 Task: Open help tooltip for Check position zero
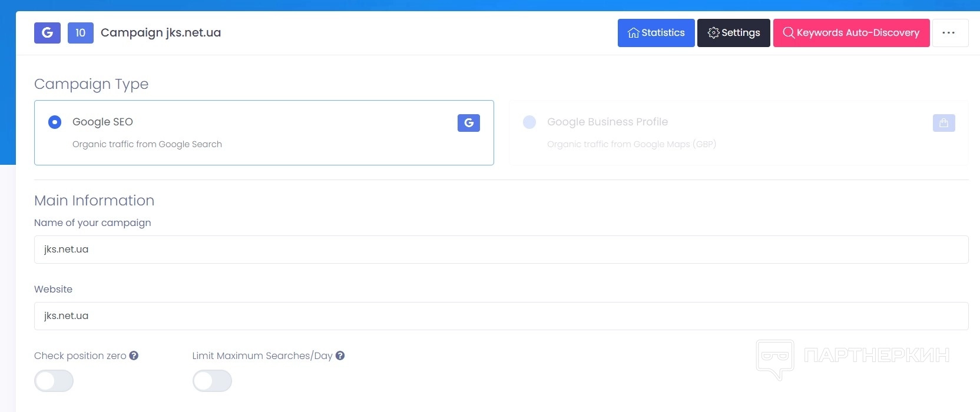point(134,355)
